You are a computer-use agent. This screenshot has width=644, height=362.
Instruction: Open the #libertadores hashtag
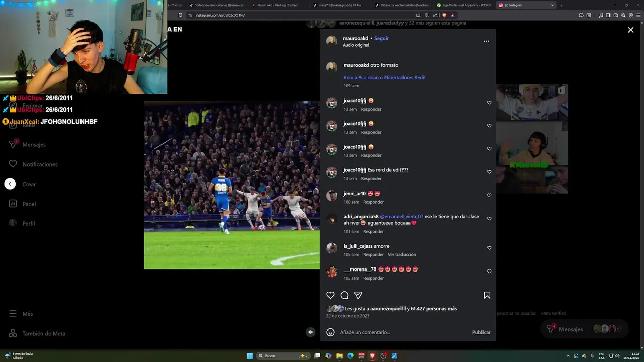398,78
